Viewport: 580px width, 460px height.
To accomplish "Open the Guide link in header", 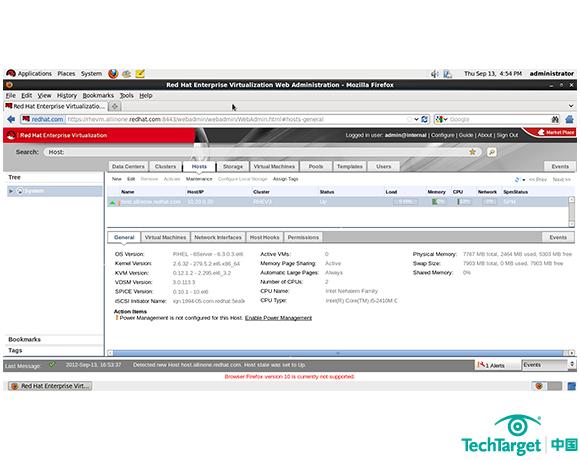I will point(466,135).
